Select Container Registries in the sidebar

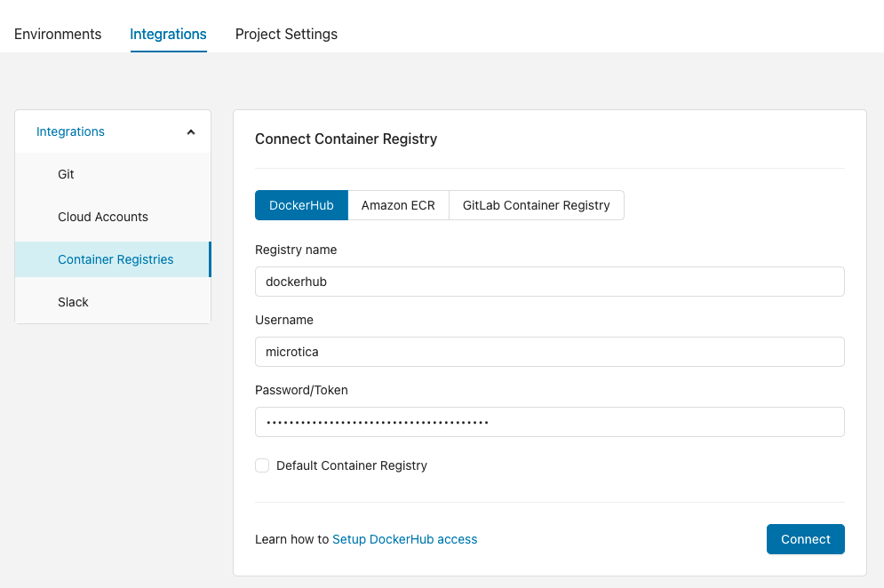[x=113, y=259]
